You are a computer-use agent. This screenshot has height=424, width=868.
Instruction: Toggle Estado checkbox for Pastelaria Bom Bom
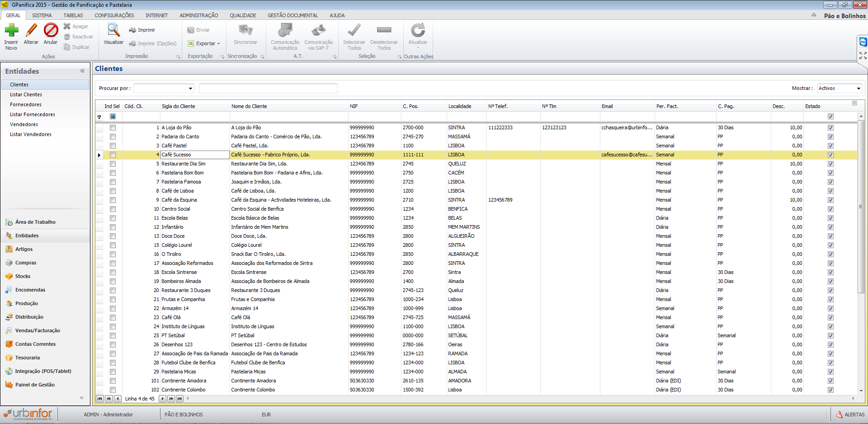click(x=830, y=173)
